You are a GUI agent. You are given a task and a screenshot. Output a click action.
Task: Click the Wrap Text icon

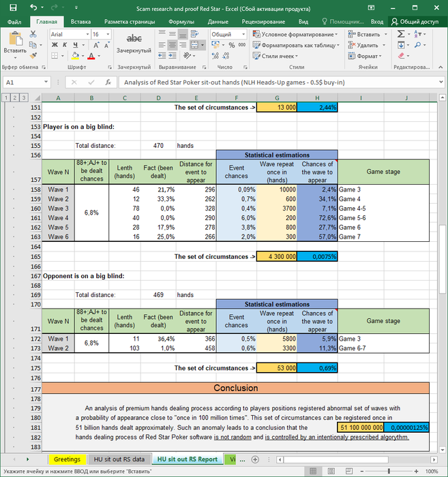pos(194,34)
